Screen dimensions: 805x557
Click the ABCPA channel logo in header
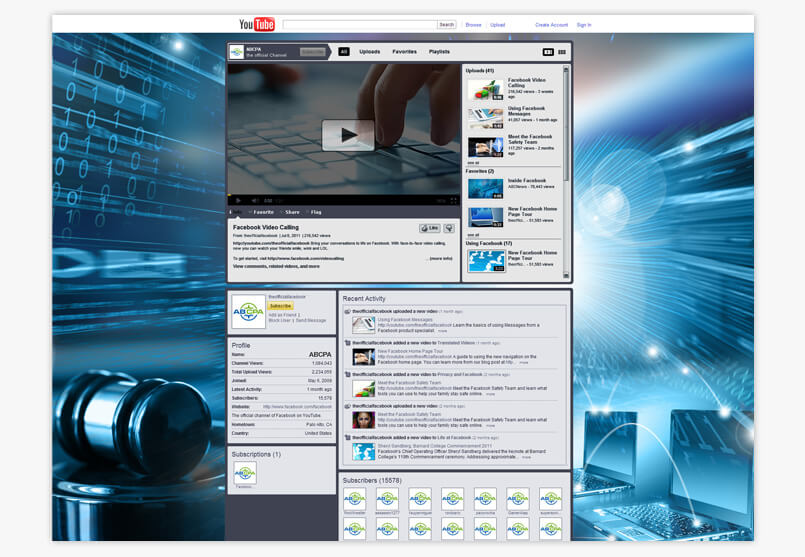point(237,52)
